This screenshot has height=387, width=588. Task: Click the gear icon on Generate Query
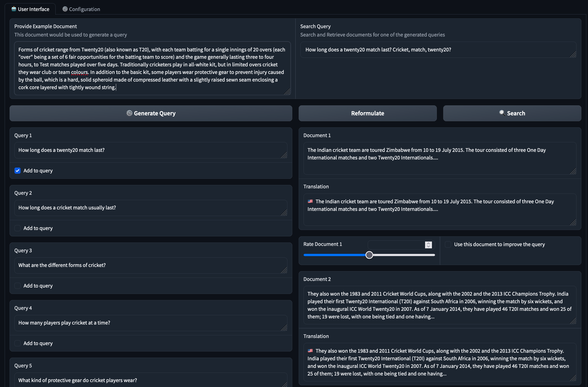click(129, 113)
